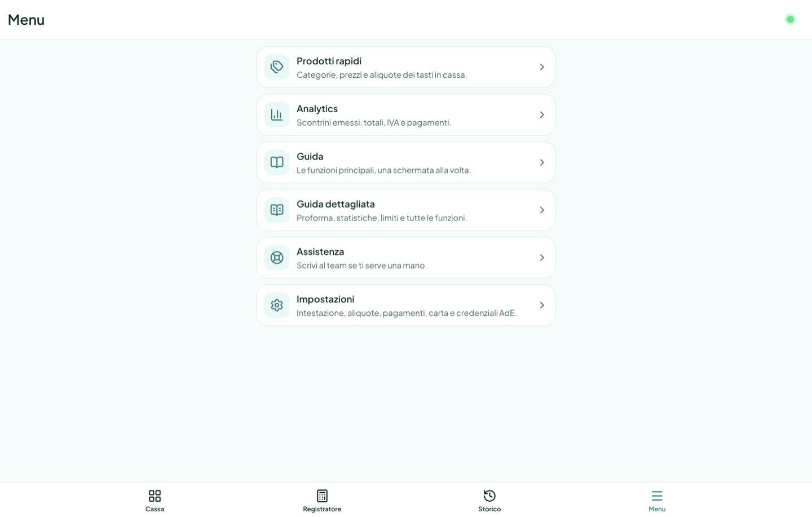Screen dimensions: 812x517
Task: Click the chevron on the Impostazioni row
Action: 542,305
